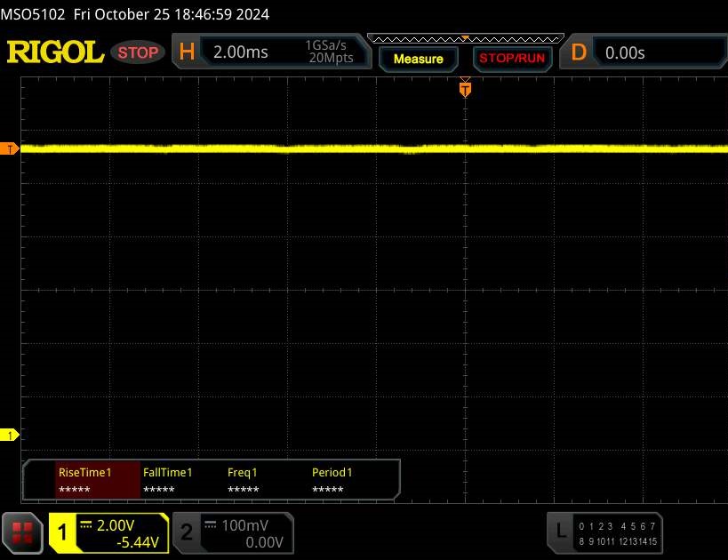Click channel 2 DC coupling icon
The height and width of the screenshot is (560, 728).
[211, 525]
